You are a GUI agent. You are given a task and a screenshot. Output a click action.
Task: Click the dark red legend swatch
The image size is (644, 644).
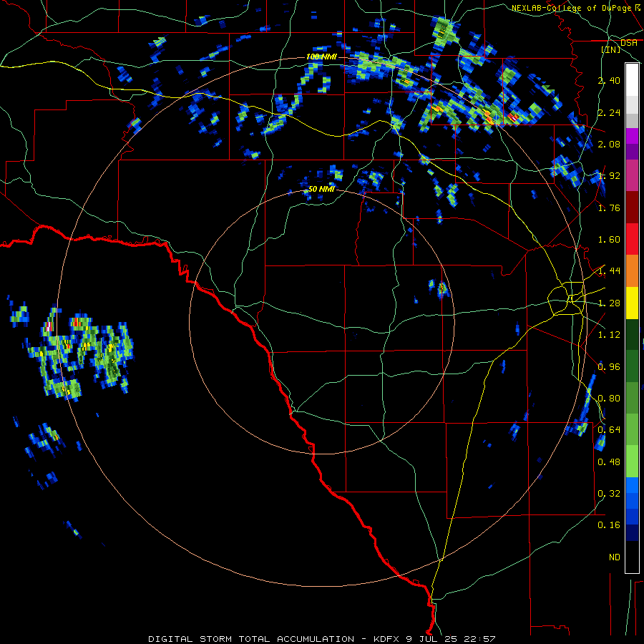tap(632, 208)
